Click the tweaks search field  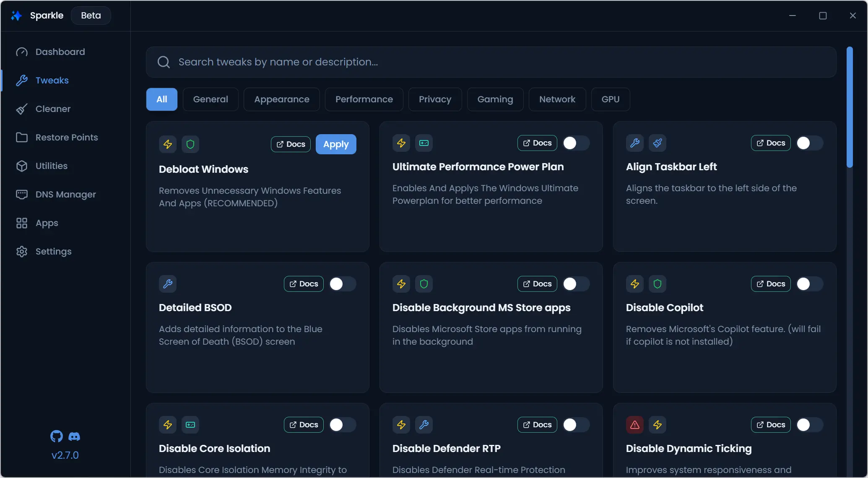(x=491, y=62)
